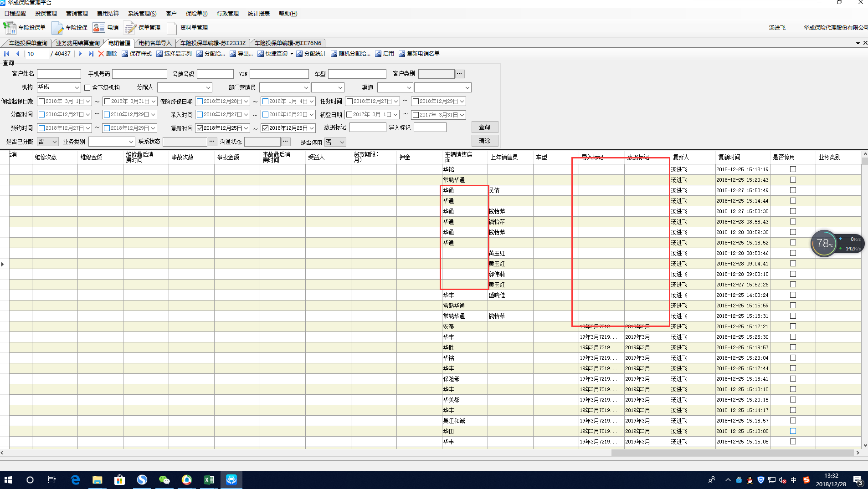Expand the 分配人 combo box
Image resolution: width=868 pixels, height=489 pixels.
point(208,87)
